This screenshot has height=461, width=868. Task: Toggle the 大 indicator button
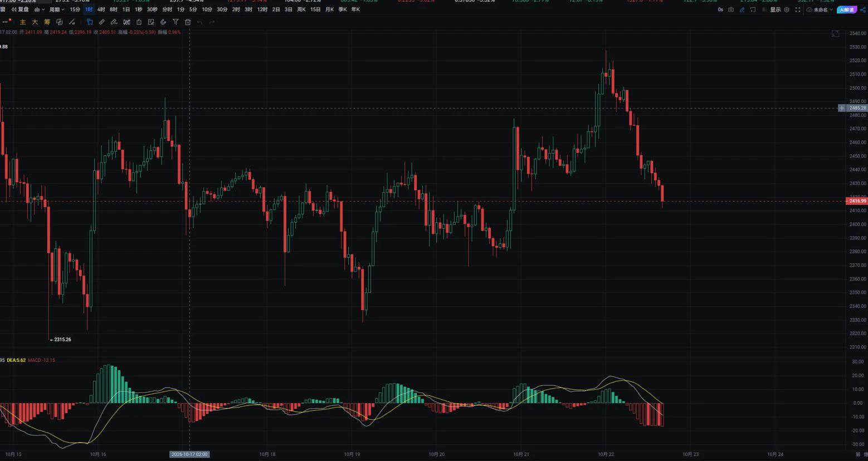click(35, 22)
